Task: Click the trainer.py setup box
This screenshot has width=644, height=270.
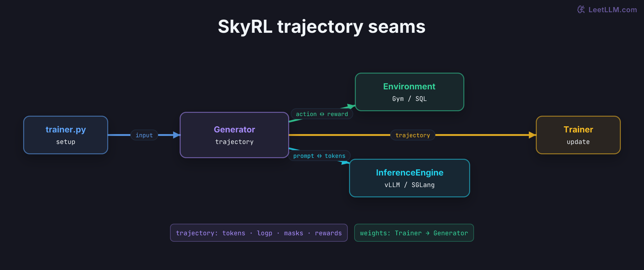Action: click(66, 135)
